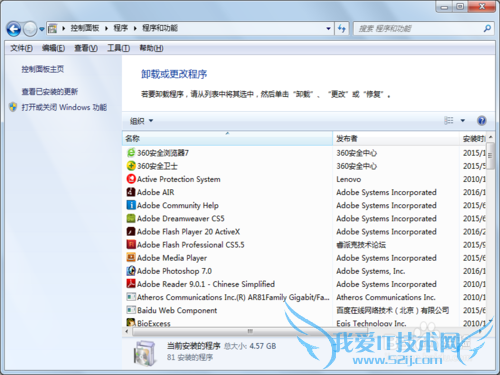The width and height of the screenshot is (500, 375).
Task: Select 程序和功能 in the breadcrumb path
Action: [x=160, y=28]
